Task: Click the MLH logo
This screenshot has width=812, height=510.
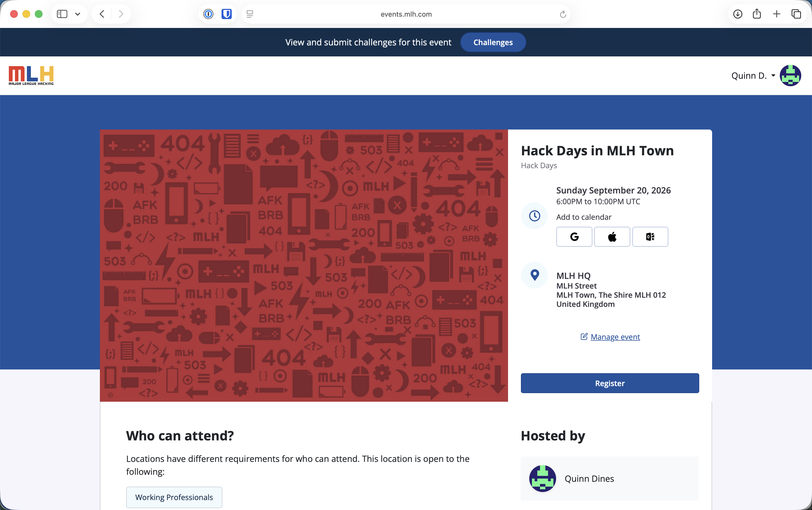Action: pos(31,76)
